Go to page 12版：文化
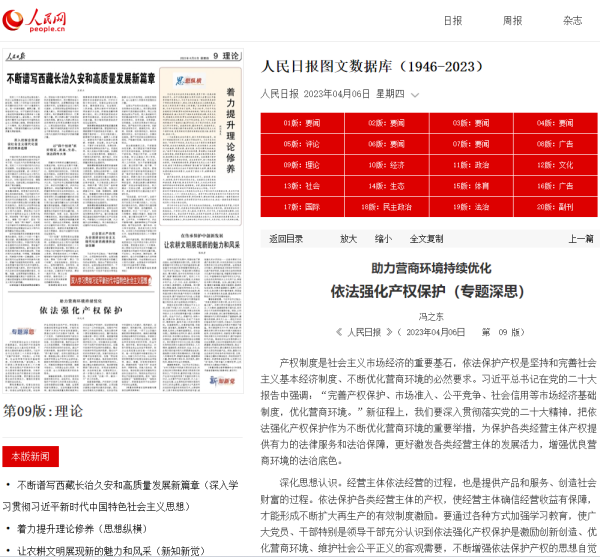 pyautogui.click(x=555, y=165)
